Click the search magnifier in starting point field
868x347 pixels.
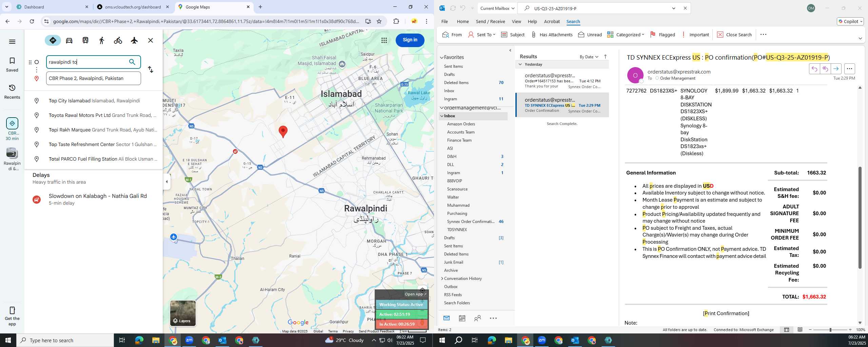click(132, 62)
